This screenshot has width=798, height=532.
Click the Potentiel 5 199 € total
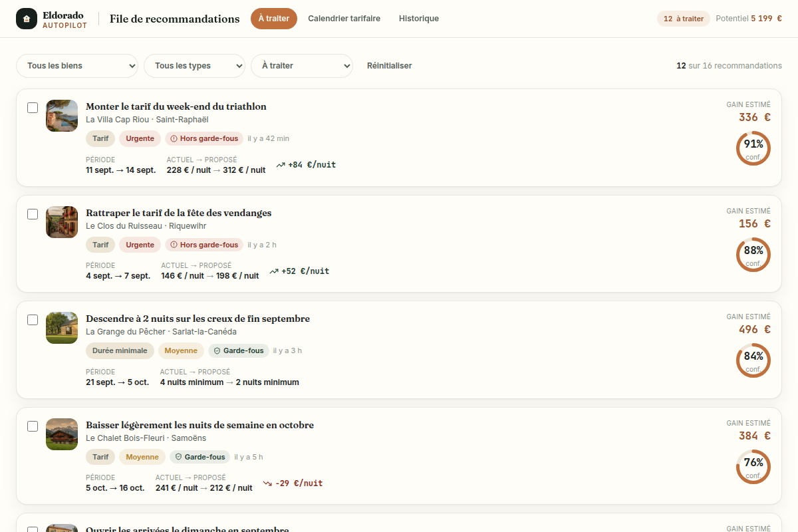click(x=749, y=19)
